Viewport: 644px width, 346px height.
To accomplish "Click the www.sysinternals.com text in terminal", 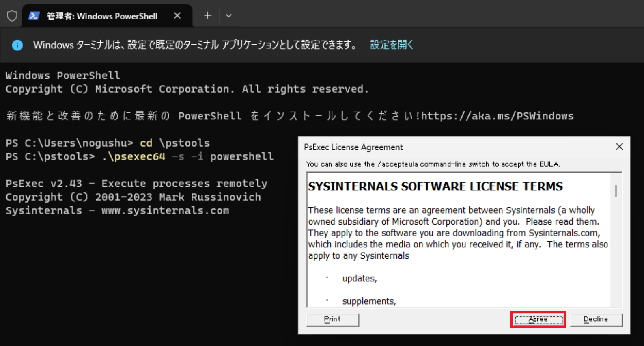I will pyautogui.click(x=165, y=211).
